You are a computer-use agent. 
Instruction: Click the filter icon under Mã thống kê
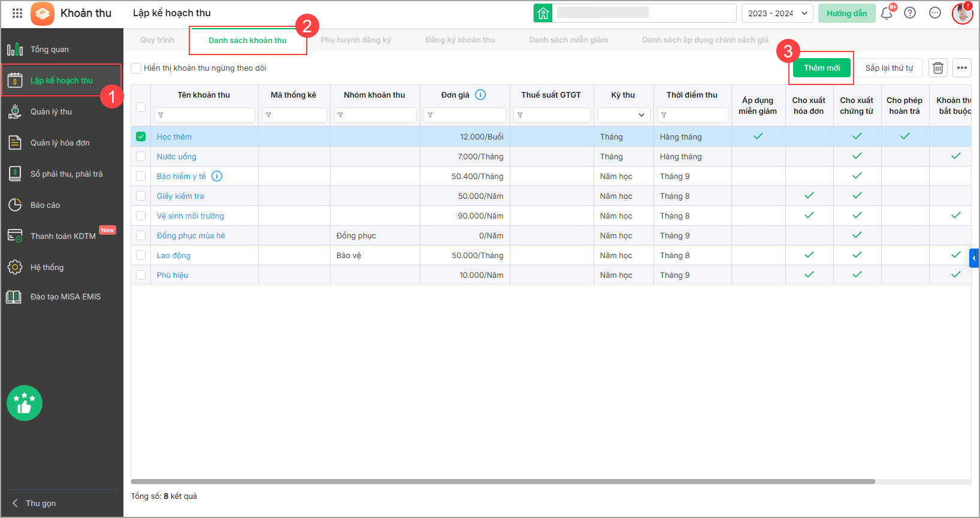pyautogui.click(x=268, y=115)
